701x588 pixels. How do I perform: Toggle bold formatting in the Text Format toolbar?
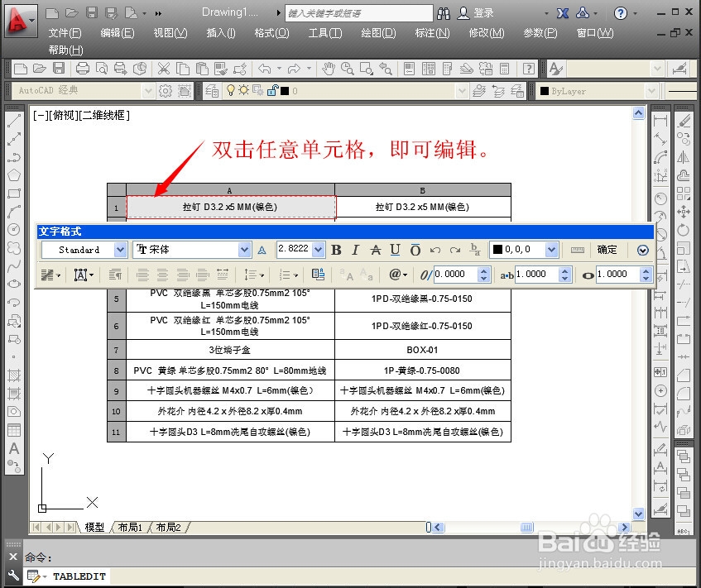tap(335, 249)
